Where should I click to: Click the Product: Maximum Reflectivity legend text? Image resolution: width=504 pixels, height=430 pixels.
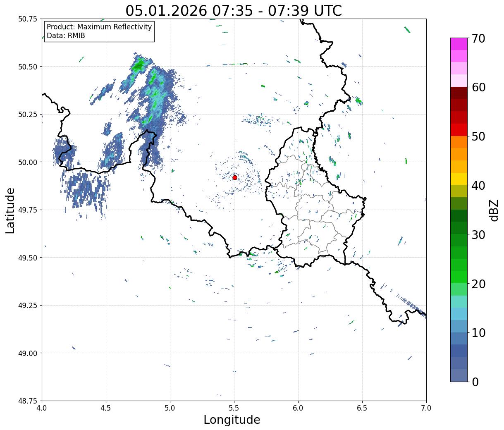(99, 27)
